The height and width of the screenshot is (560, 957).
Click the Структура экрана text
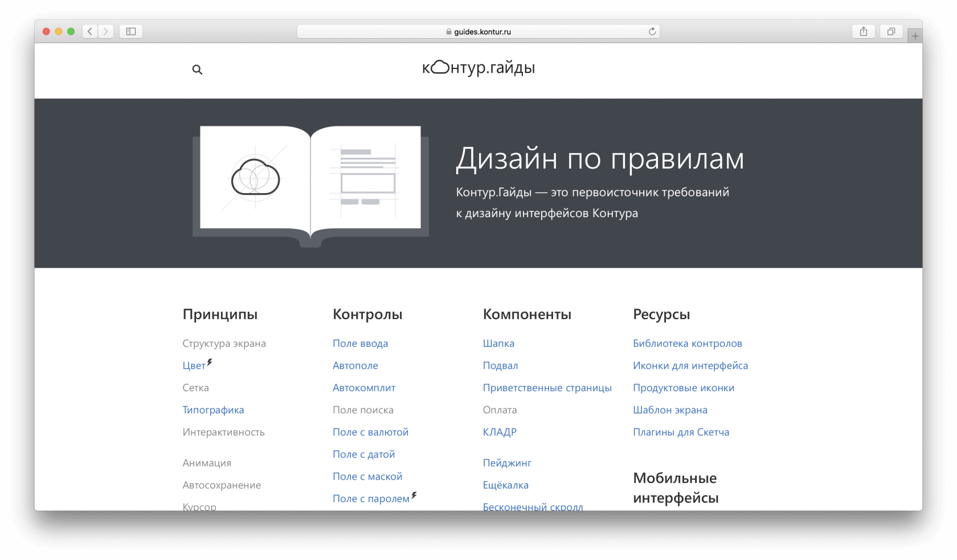click(224, 344)
